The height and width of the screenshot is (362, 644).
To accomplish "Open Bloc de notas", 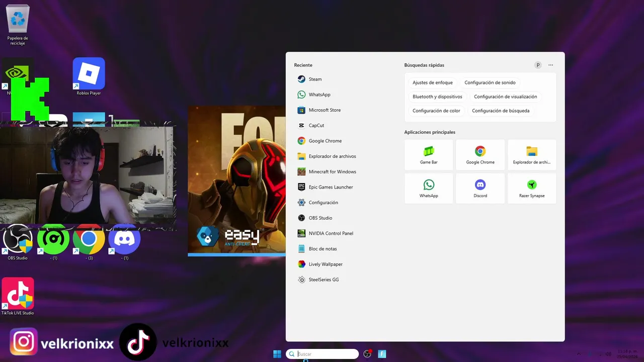I will [x=345, y=249].
